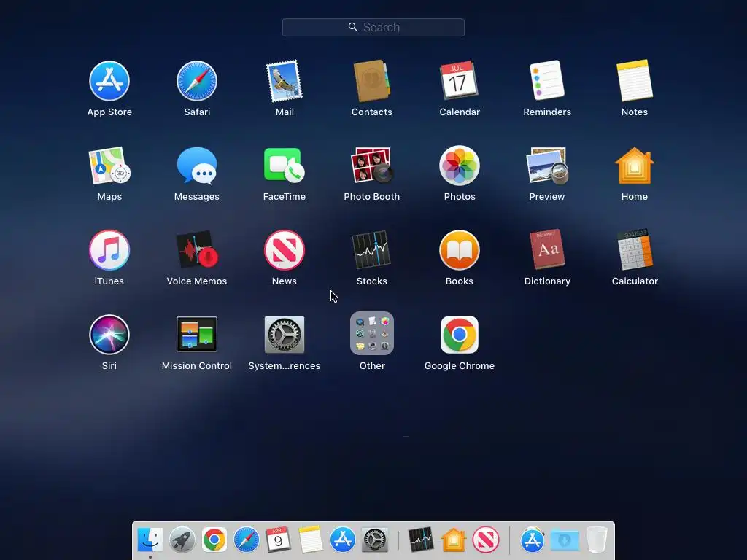Open System Preferences gear in the Dock
The width and height of the screenshot is (747, 560).
point(374,540)
